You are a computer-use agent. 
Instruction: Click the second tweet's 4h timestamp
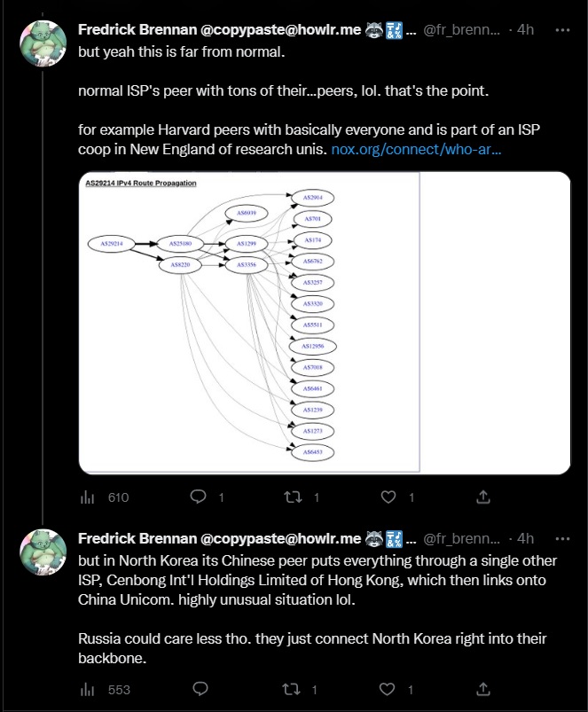click(525, 539)
